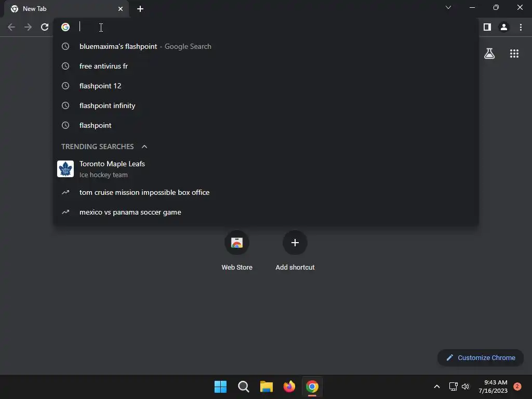Open Customize Chrome
Viewport: 532px width, 399px height.
tap(481, 357)
